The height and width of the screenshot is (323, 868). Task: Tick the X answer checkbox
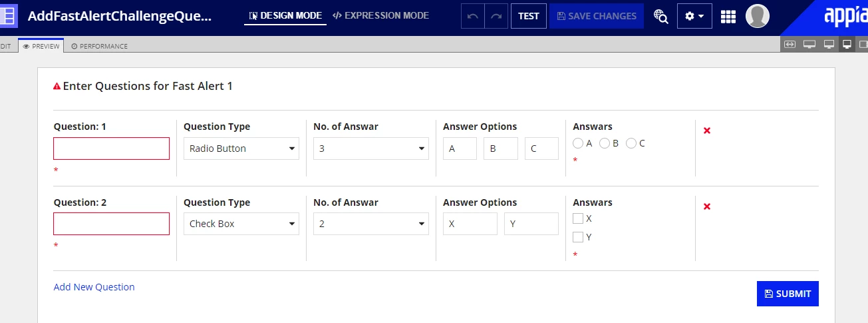coord(578,218)
